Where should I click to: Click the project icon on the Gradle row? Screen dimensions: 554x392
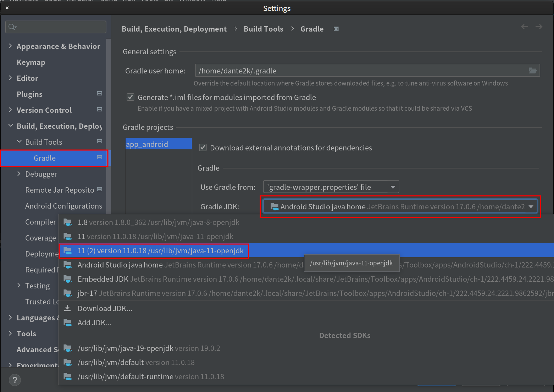(x=100, y=157)
